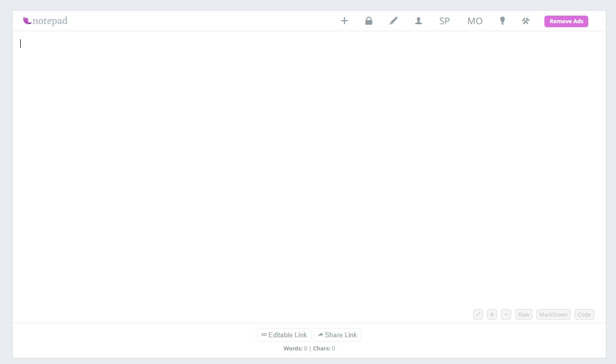Click the Share Link button
616x364 pixels.
click(337, 335)
